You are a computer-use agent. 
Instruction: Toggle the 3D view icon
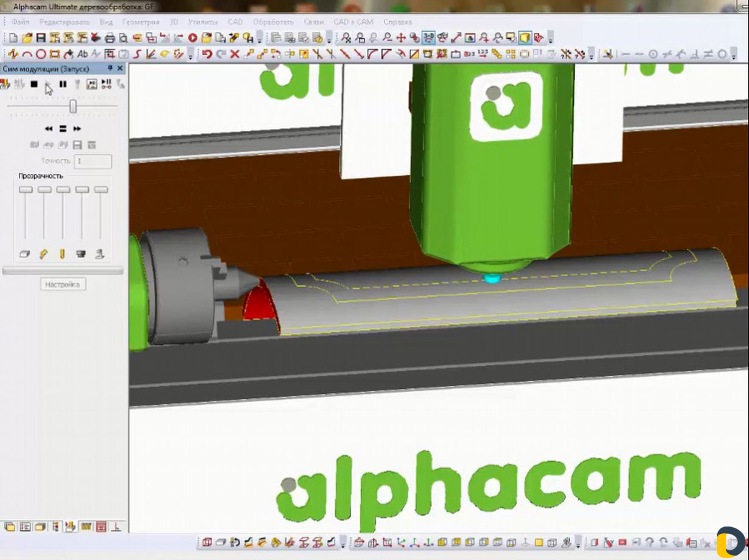coord(428,38)
